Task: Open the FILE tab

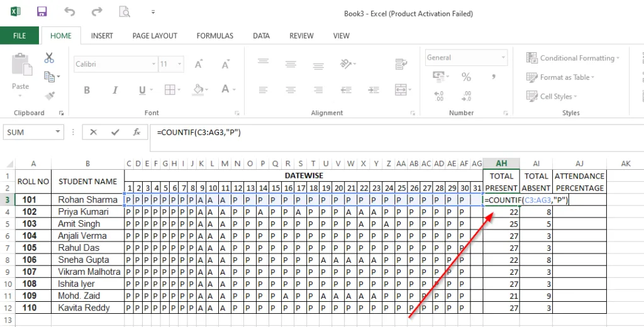Action: pos(19,36)
